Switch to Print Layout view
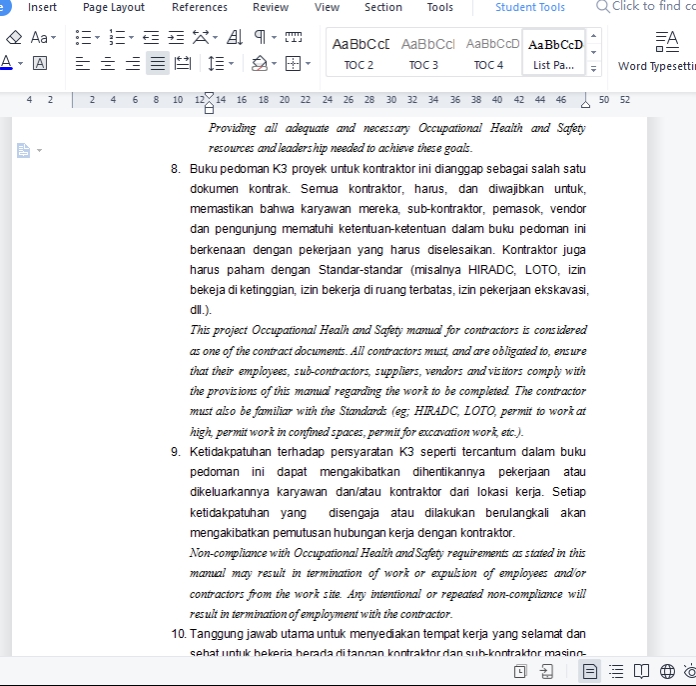Image resolution: width=696 pixels, height=686 pixels. 589,671
